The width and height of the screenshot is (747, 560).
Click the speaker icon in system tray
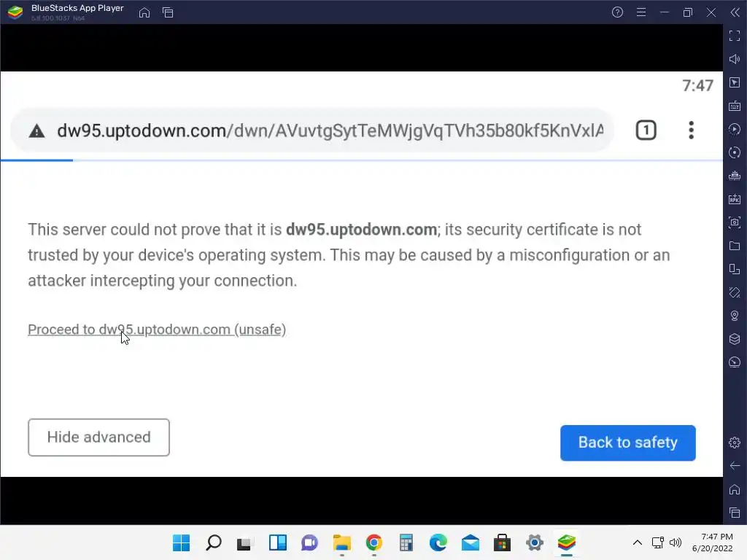tap(676, 542)
